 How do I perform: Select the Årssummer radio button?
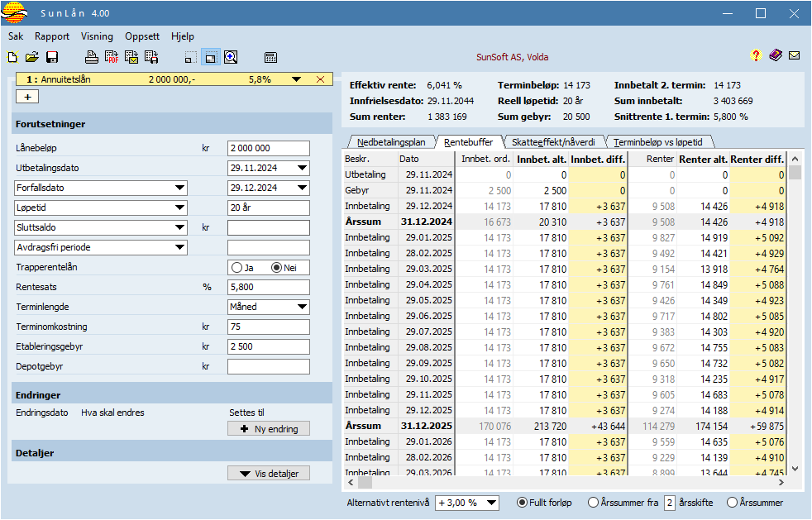733,503
